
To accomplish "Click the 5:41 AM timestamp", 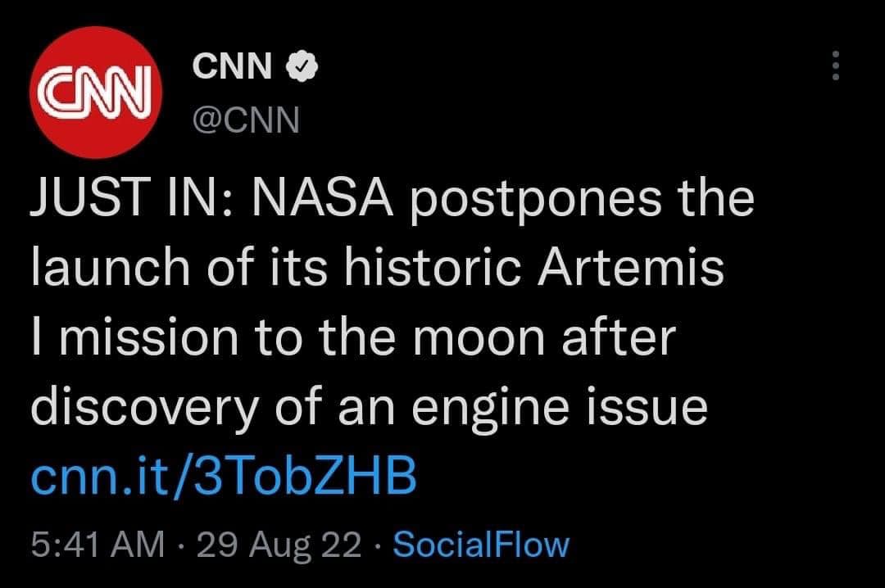I will (x=98, y=545).
